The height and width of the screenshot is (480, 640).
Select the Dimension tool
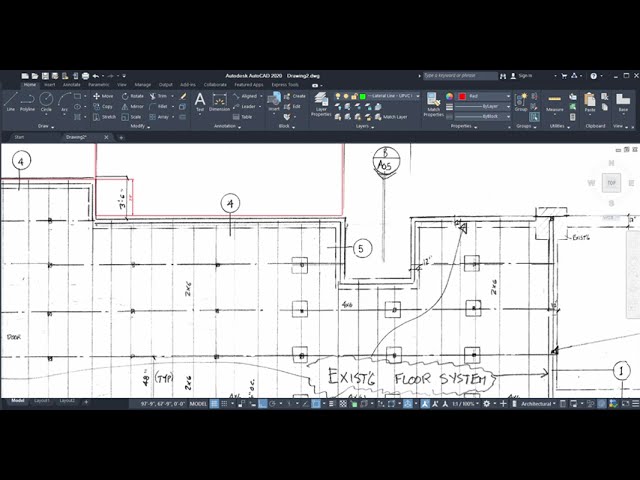pos(220,102)
